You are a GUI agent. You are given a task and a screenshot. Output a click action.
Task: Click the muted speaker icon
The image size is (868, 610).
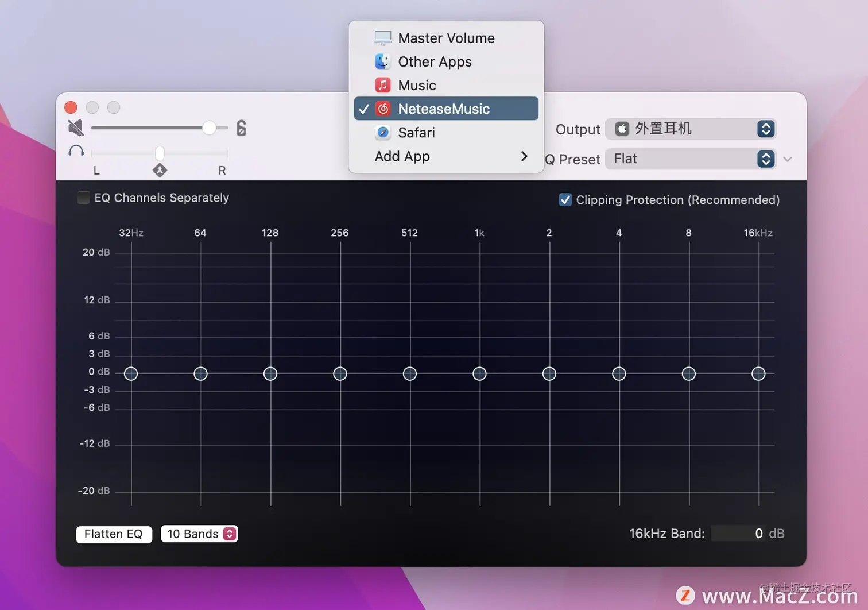click(x=76, y=128)
